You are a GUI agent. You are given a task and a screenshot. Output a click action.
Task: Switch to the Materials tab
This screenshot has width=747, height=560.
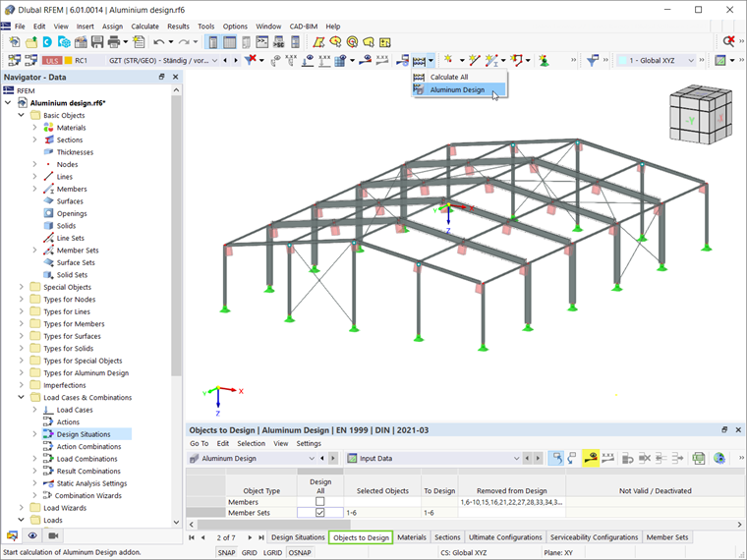tap(412, 537)
